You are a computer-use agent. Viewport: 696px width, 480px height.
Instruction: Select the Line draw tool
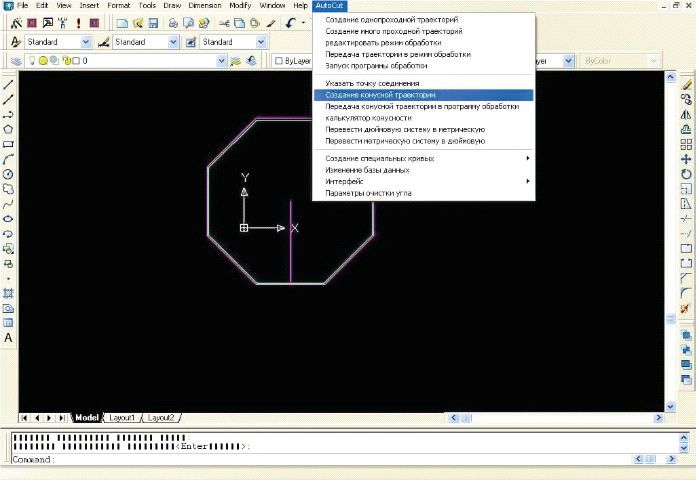point(9,85)
